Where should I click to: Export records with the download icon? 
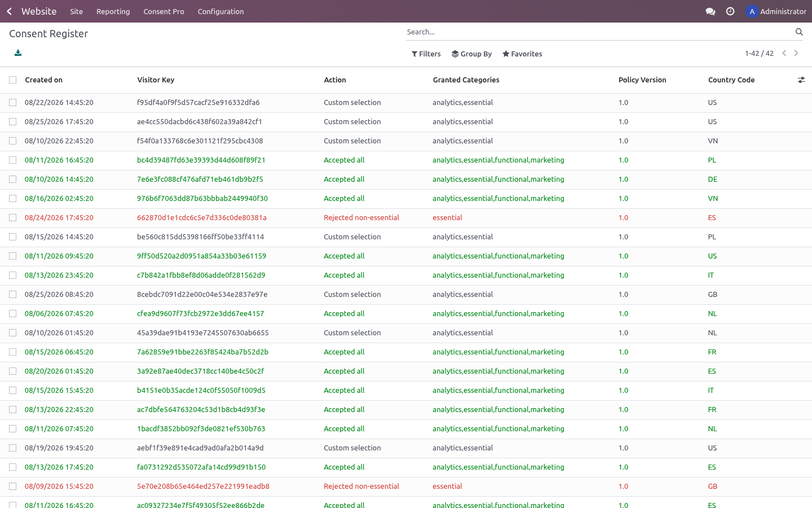(18, 53)
